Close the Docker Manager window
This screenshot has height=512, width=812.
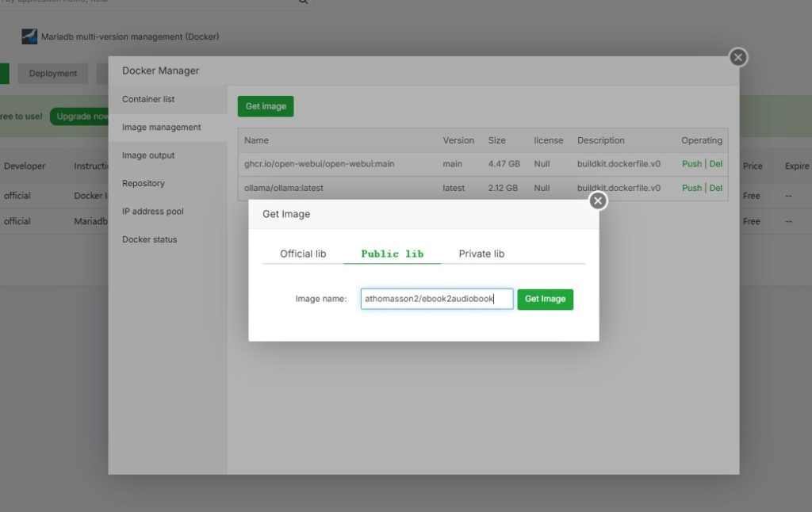738,57
